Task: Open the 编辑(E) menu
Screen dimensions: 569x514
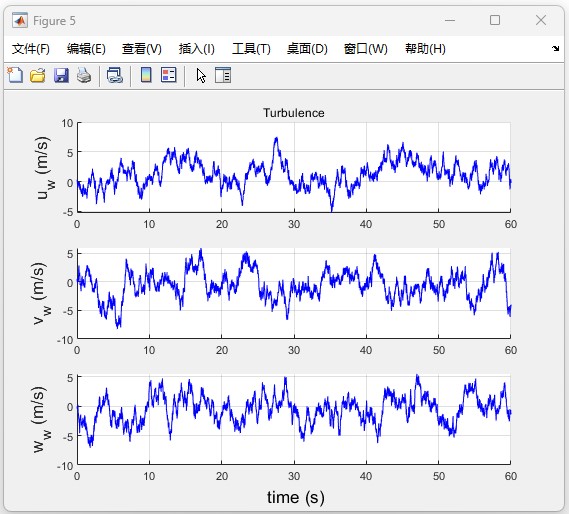Action: click(86, 49)
